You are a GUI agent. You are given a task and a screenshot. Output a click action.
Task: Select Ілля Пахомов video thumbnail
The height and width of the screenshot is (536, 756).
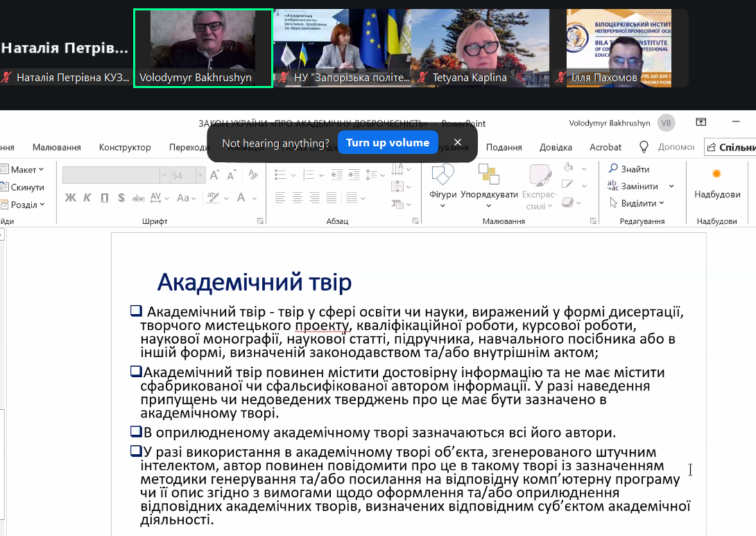tap(619, 49)
